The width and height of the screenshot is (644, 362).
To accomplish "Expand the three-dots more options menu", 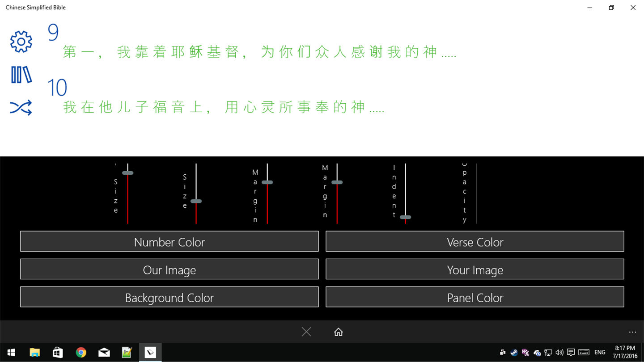I will coord(632,332).
